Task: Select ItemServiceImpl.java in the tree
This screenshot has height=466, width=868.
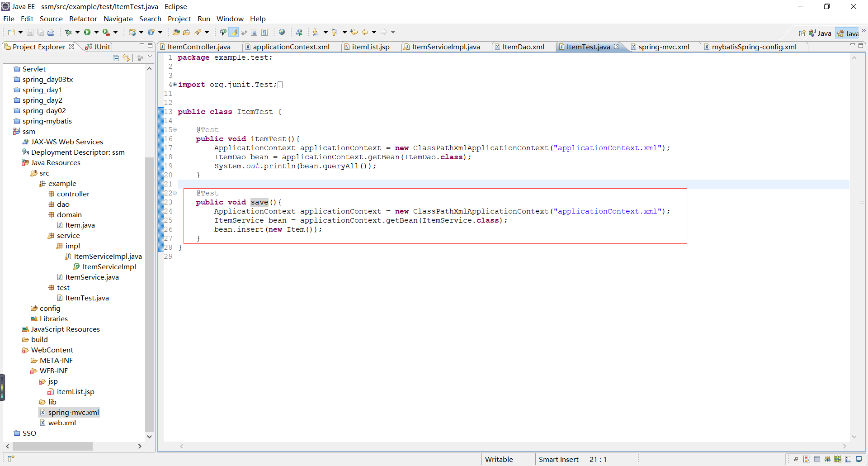Action: tap(108, 256)
